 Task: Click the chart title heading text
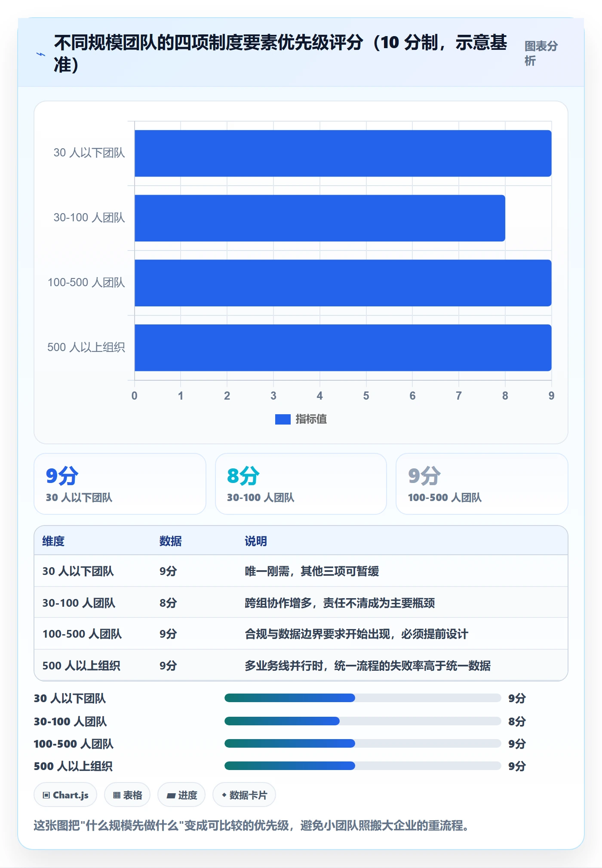(x=280, y=54)
